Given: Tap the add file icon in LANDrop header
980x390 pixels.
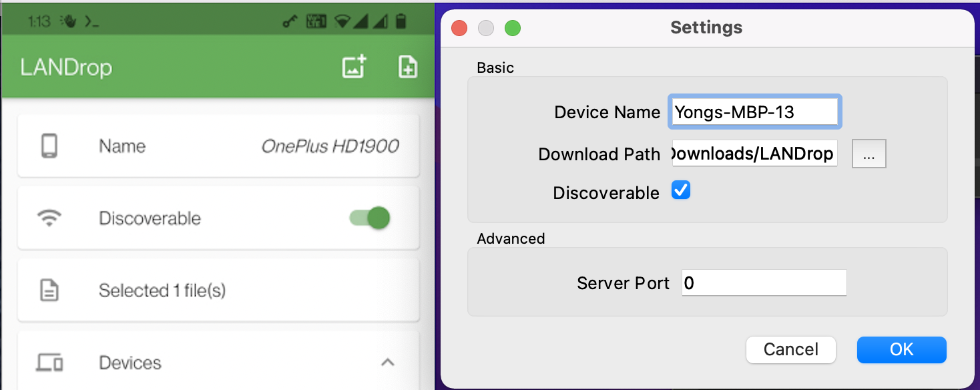Looking at the screenshot, I should 408,67.
